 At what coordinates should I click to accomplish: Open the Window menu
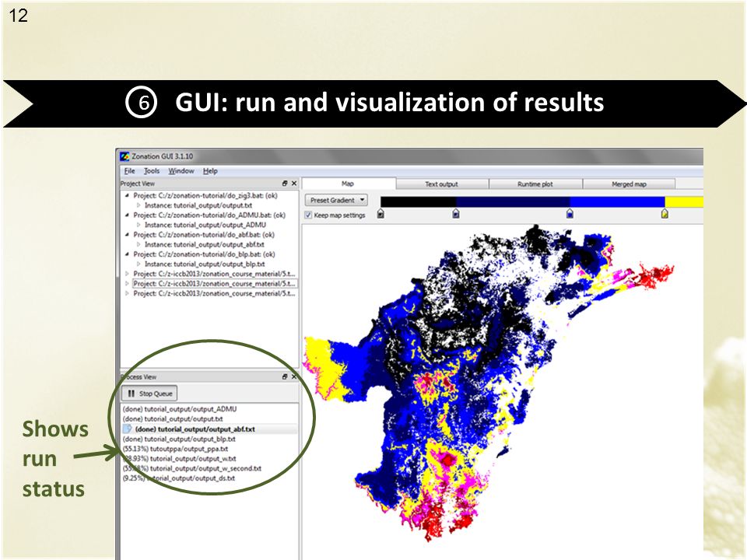pyautogui.click(x=181, y=171)
